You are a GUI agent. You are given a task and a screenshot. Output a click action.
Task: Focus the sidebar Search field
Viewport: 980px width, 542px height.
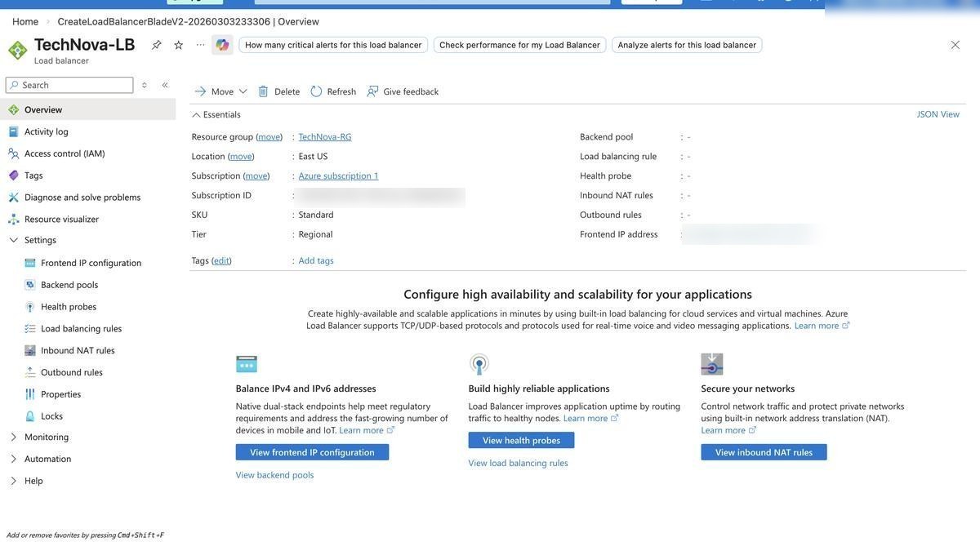click(69, 85)
